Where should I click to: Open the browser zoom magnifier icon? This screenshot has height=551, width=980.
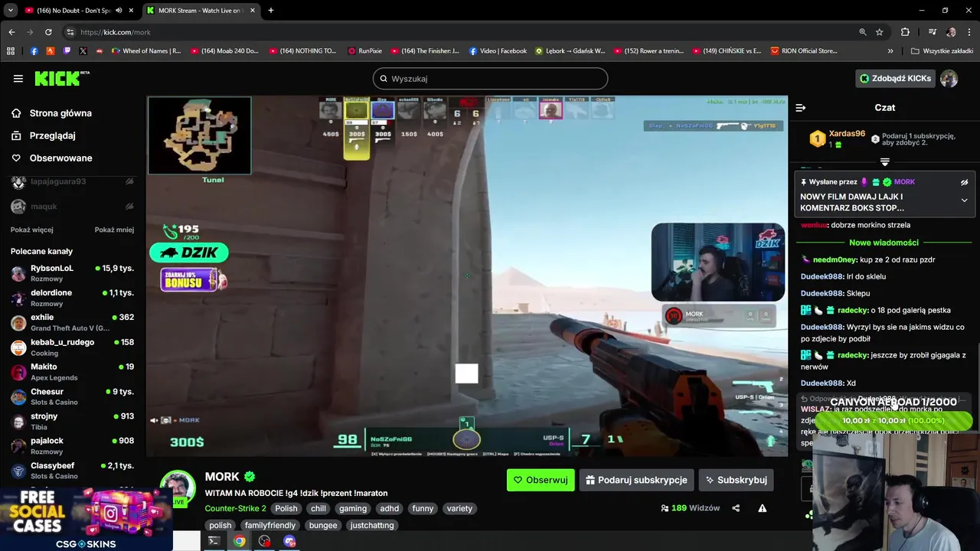coord(863,32)
